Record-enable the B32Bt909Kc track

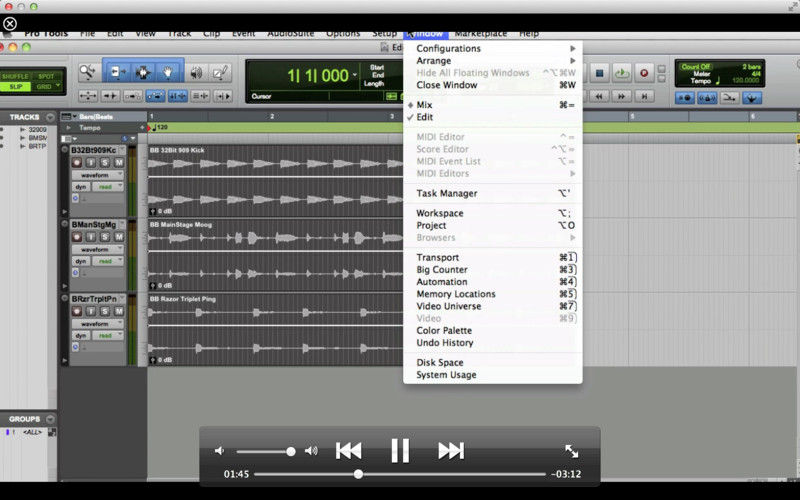point(77,163)
